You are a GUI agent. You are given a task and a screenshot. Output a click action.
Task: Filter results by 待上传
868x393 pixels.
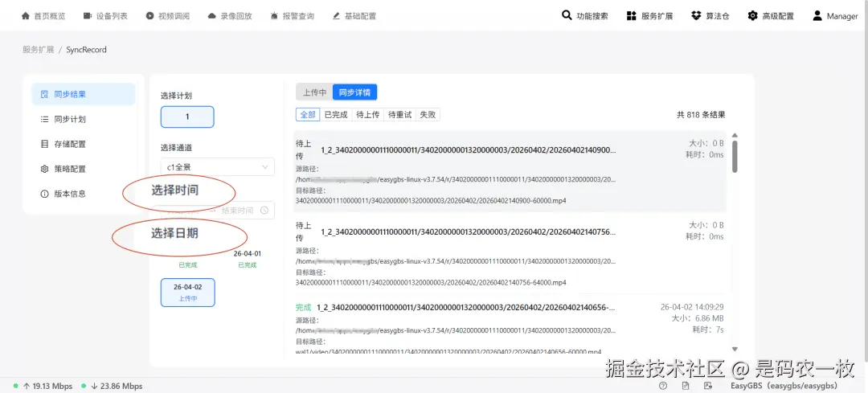[367, 115]
